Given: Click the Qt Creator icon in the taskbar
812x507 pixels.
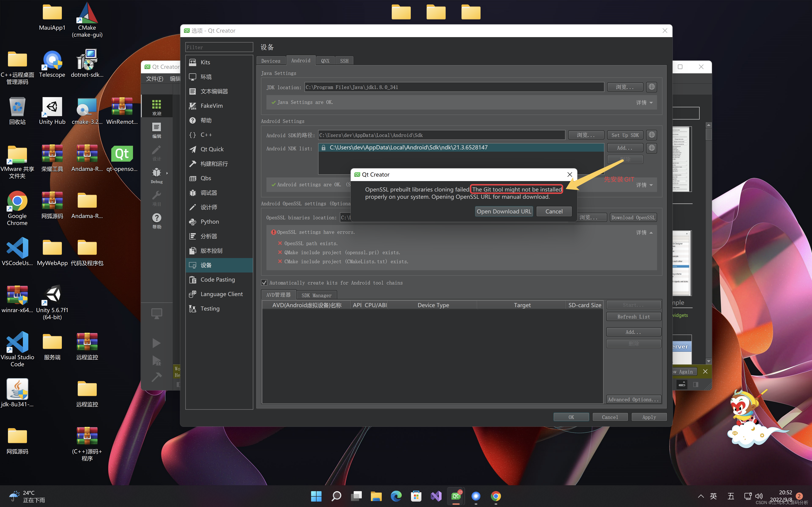Looking at the screenshot, I should (x=456, y=496).
